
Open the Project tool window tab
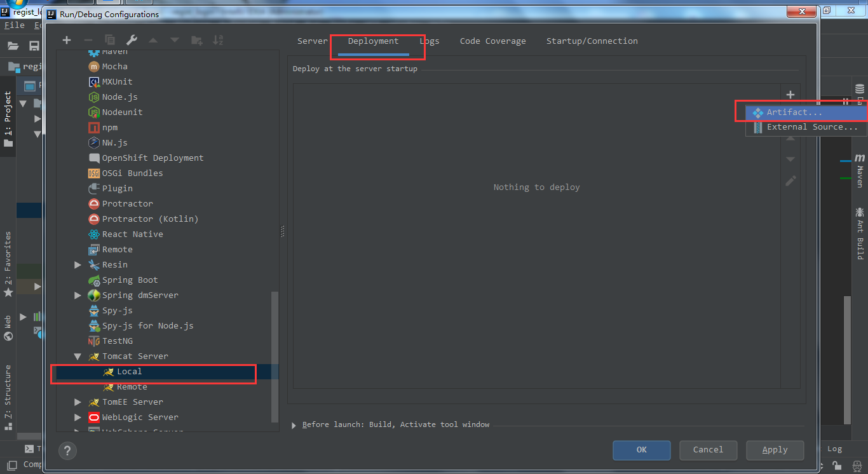click(8, 119)
